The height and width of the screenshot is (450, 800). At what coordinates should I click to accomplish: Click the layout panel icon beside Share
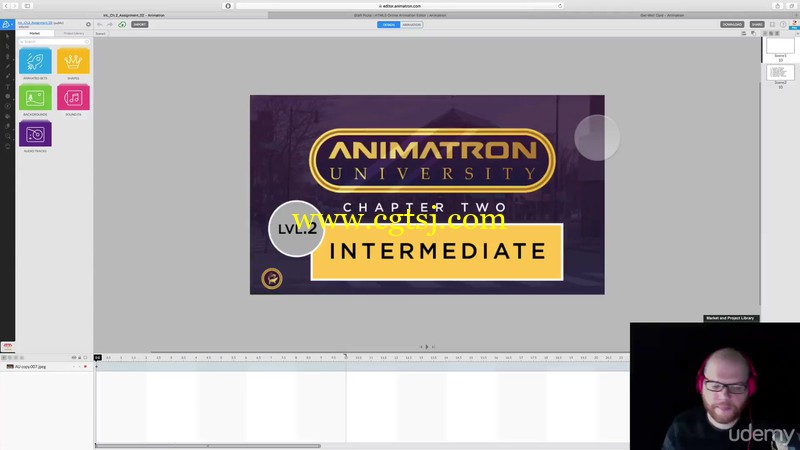(x=772, y=24)
